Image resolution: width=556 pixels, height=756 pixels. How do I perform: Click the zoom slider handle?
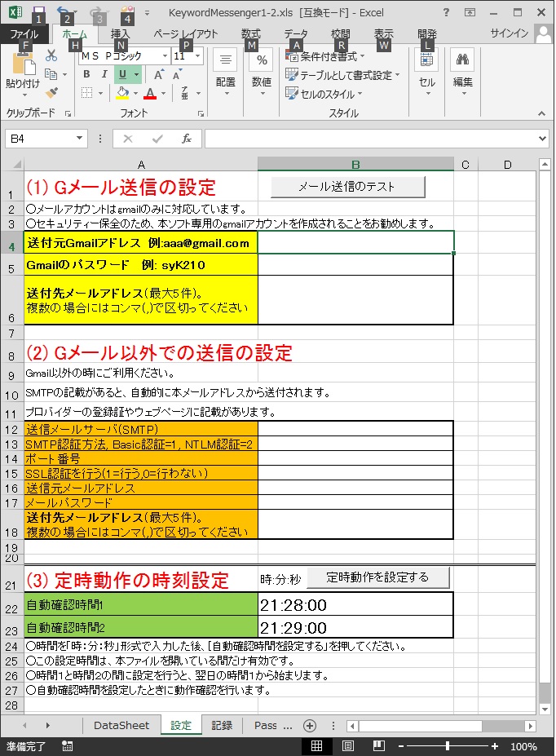pyautogui.click(x=448, y=746)
